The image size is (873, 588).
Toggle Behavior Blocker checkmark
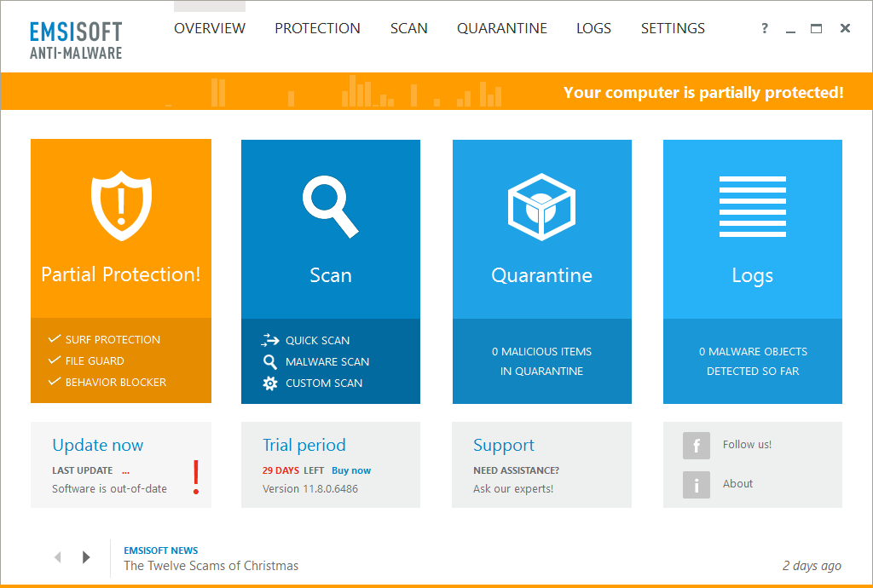tap(54, 381)
